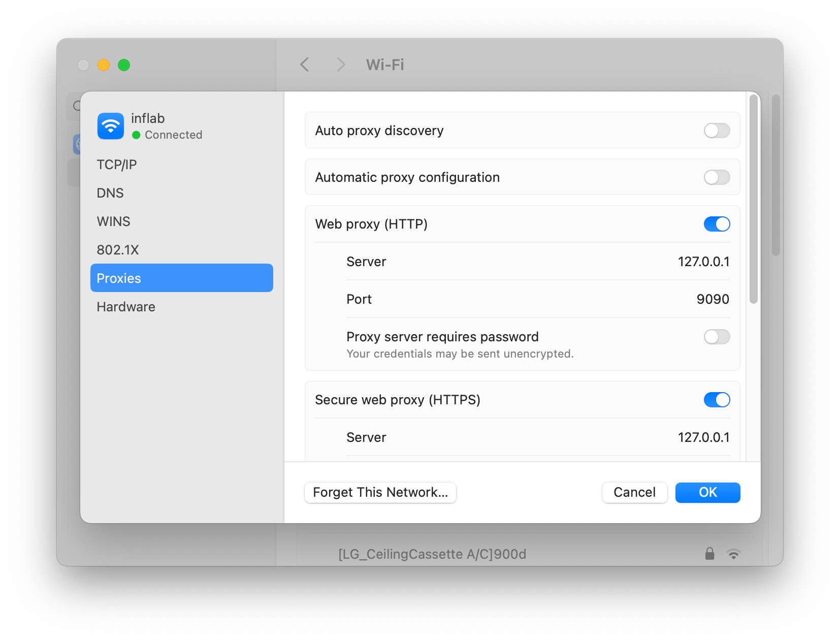This screenshot has height=641, width=840.
Task: Toggle Proxy server requires password
Action: coord(717,337)
